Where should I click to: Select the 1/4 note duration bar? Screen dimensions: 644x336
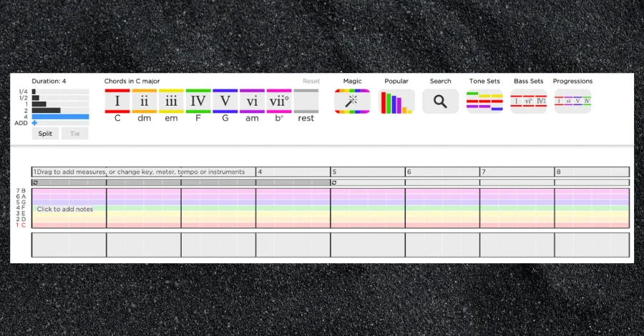(60, 92)
